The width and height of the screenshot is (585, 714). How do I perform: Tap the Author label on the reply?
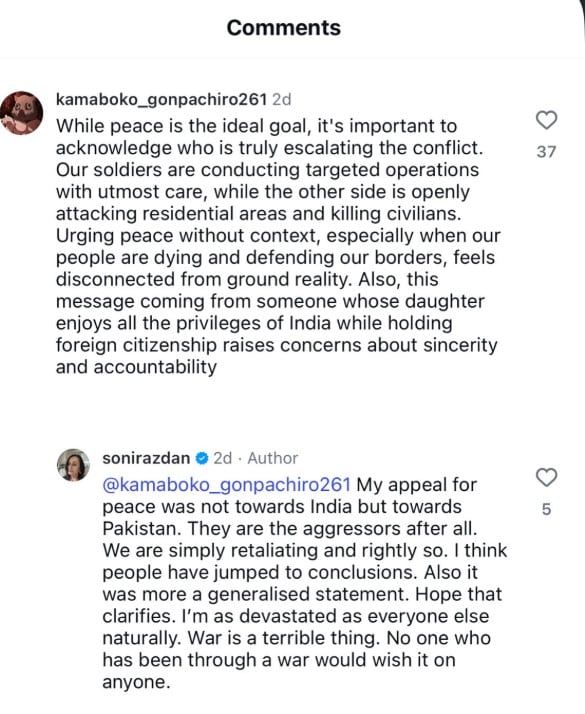(273, 458)
